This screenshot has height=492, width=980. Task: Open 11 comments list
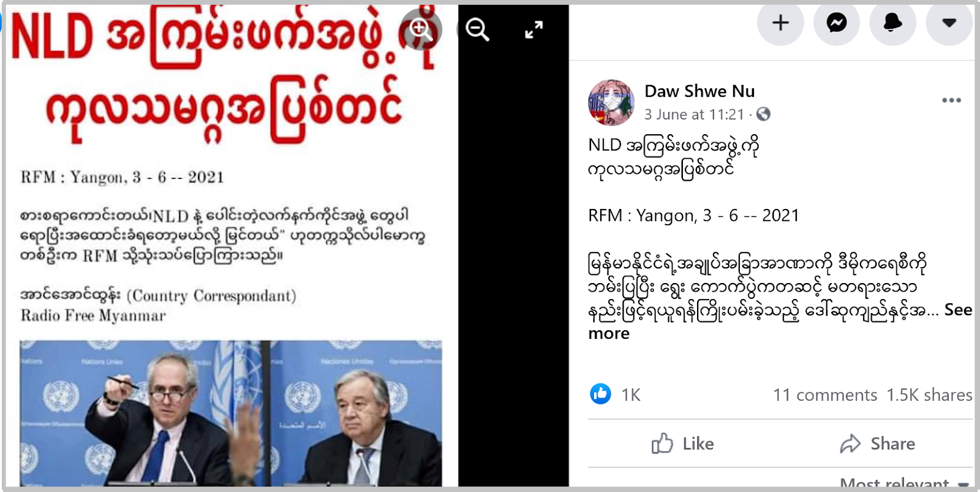coord(825,395)
